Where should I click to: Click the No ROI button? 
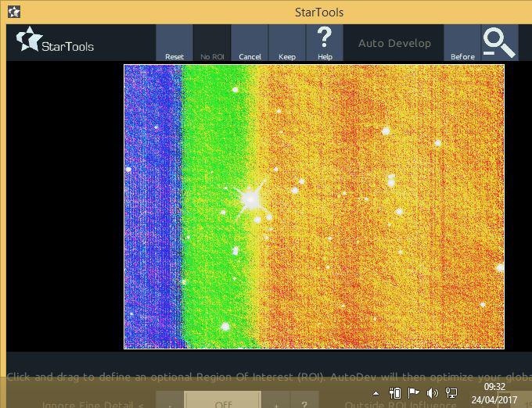click(212, 43)
